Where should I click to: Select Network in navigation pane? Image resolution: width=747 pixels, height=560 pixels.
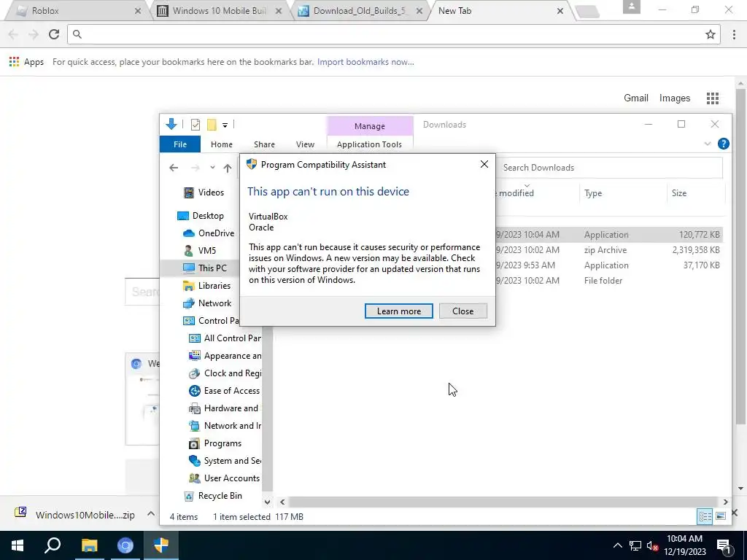pos(208,303)
